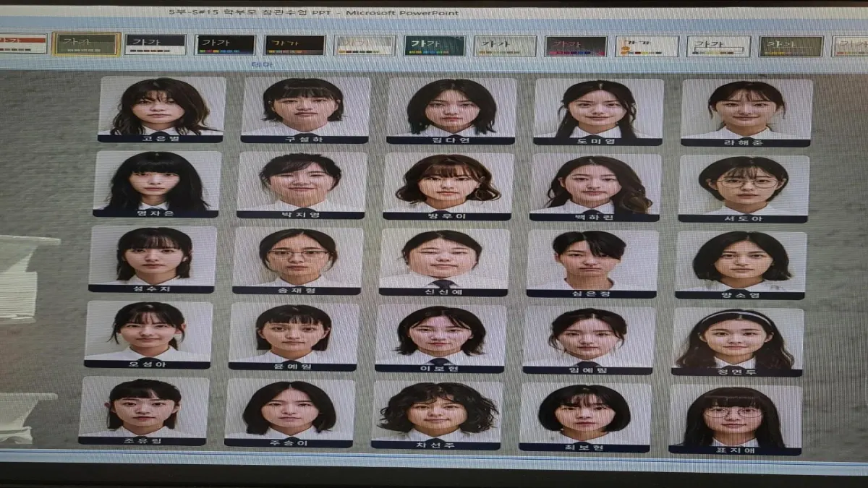
Task: Apply the dark olive theme near ribbon's right end
Action: click(x=791, y=46)
